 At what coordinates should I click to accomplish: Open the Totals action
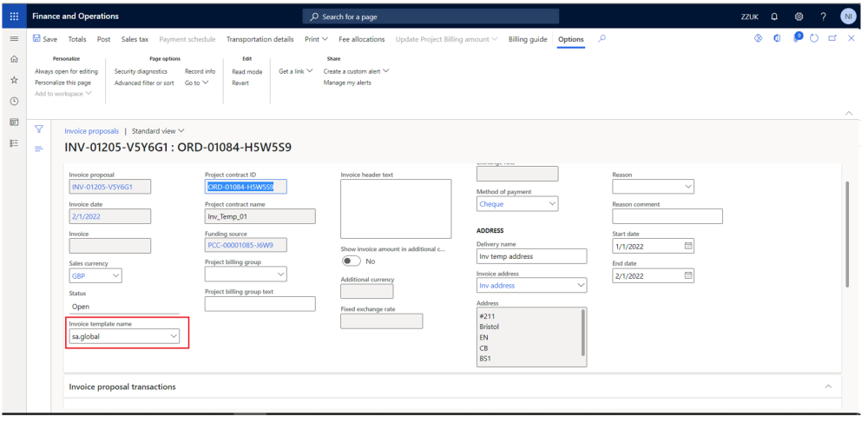[x=77, y=39]
